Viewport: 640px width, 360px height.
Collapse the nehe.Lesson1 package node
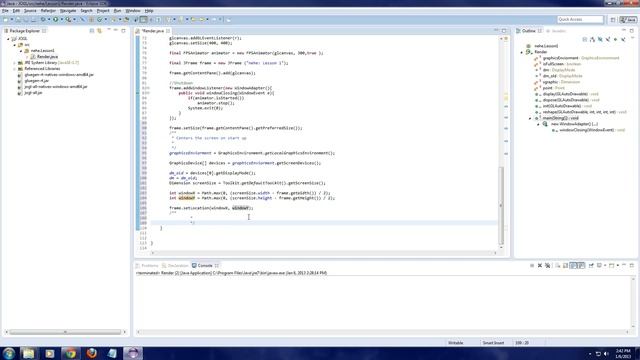(x=21, y=51)
